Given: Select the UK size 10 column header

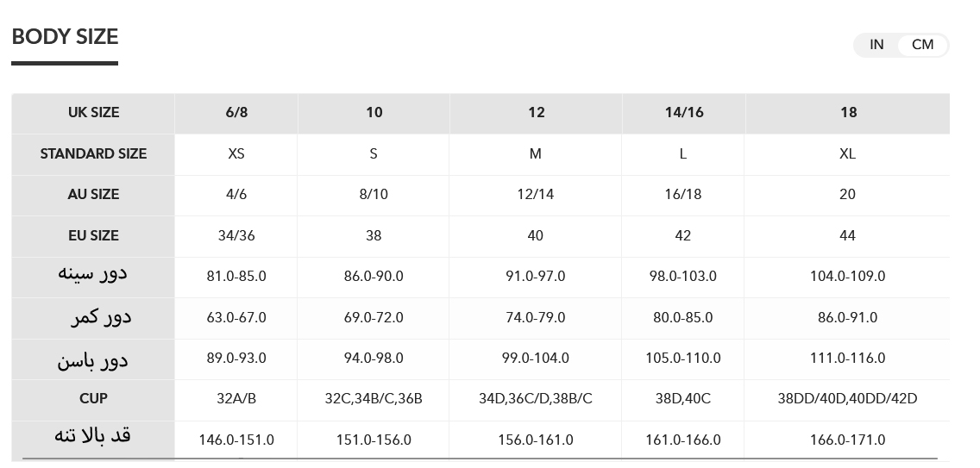Looking at the screenshot, I should [x=374, y=113].
